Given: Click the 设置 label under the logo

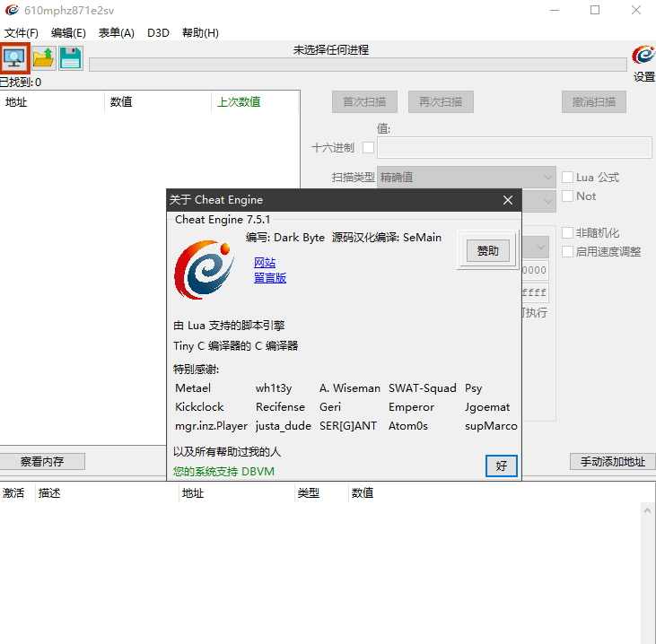Looking at the screenshot, I should click(x=643, y=77).
